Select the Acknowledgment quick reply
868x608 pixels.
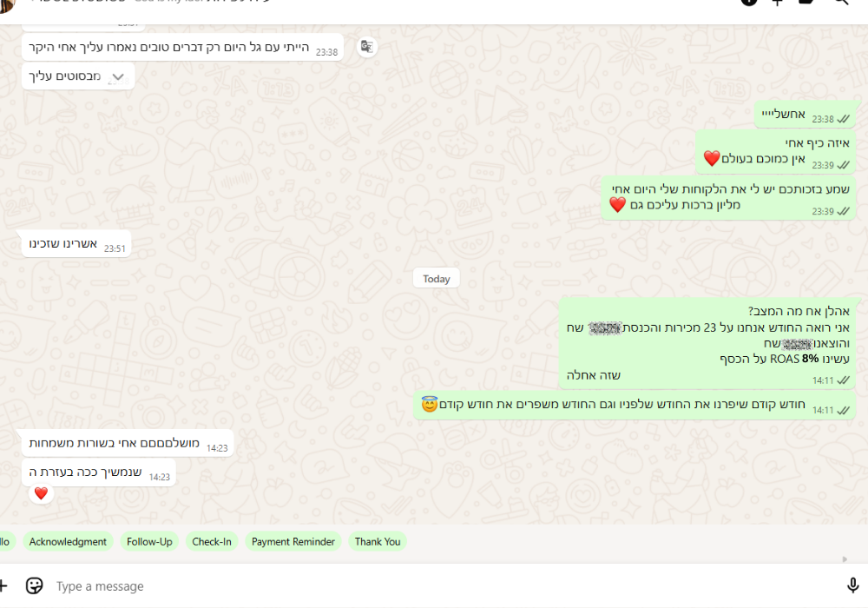click(x=68, y=541)
